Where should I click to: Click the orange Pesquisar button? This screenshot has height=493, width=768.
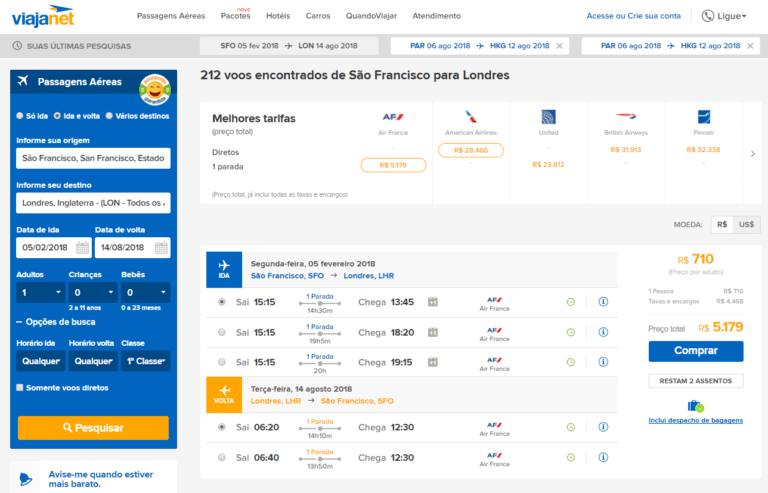pyautogui.click(x=93, y=428)
